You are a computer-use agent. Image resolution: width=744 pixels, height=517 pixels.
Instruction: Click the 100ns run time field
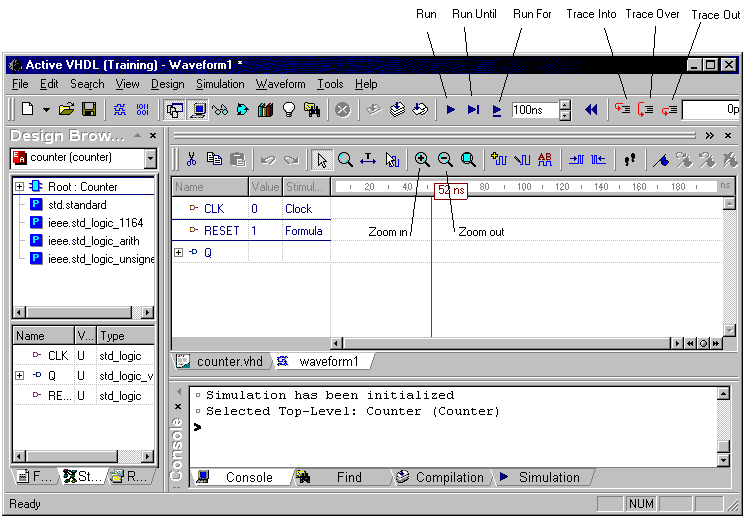pyautogui.click(x=533, y=110)
